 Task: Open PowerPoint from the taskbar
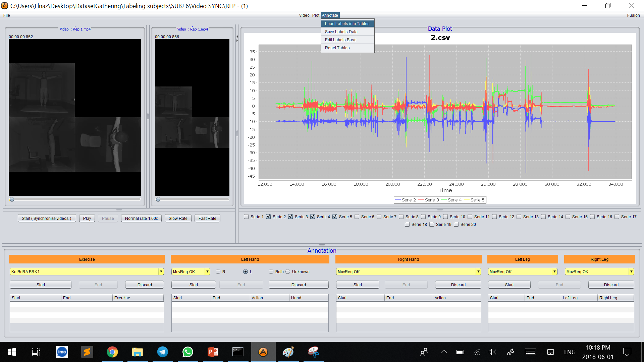coord(213,352)
